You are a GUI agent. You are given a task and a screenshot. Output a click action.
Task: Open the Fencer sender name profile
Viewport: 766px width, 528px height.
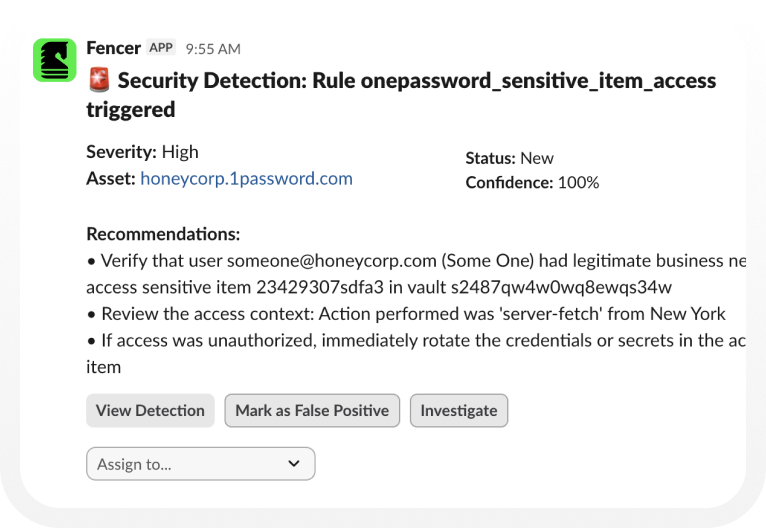click(x=113, y=47)
